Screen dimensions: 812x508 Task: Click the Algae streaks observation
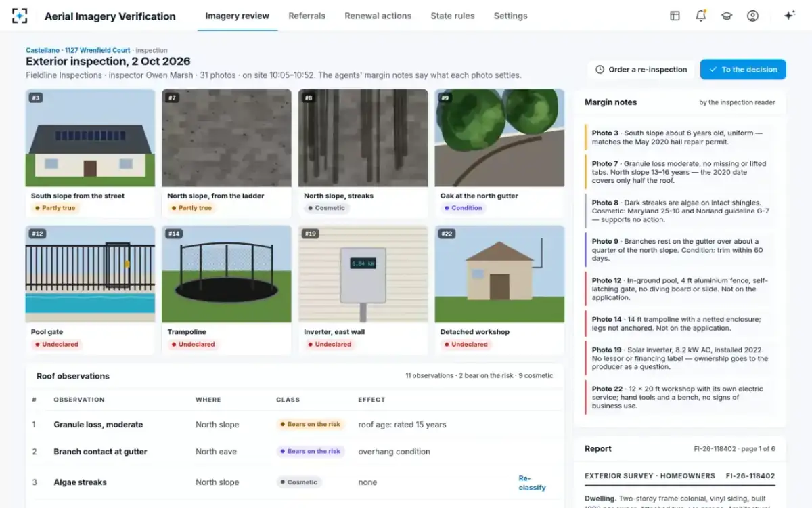(80, 482)
